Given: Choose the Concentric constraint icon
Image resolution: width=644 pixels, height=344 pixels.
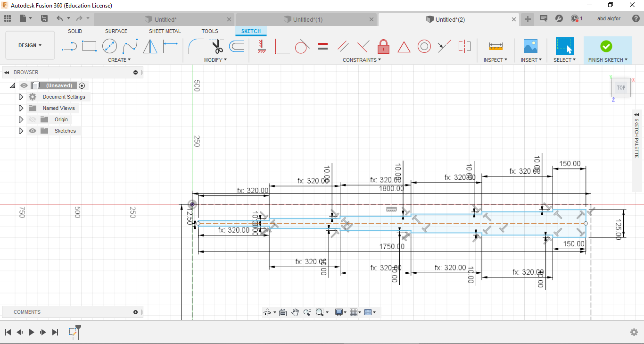Looking at the screenshot, I should [424, 46].
